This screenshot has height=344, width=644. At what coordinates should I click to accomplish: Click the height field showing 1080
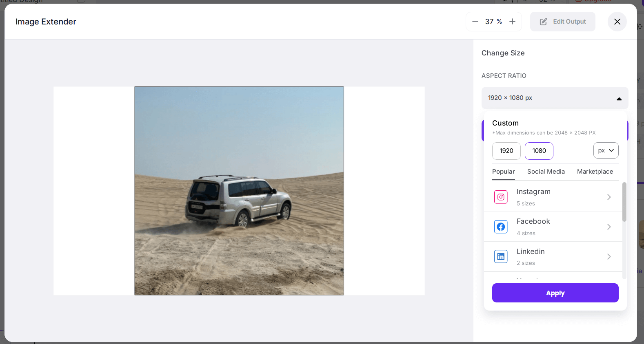539,151
